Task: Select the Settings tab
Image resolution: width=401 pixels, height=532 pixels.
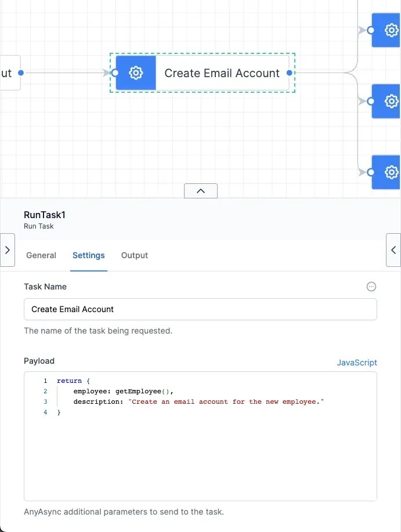Action: pyautogui.click(x=89, y=255)
